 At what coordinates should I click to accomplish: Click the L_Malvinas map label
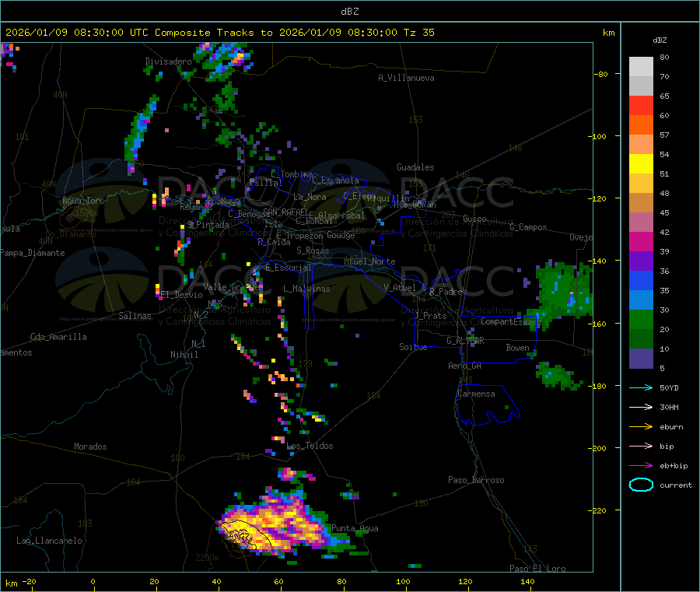coord(306,289)
